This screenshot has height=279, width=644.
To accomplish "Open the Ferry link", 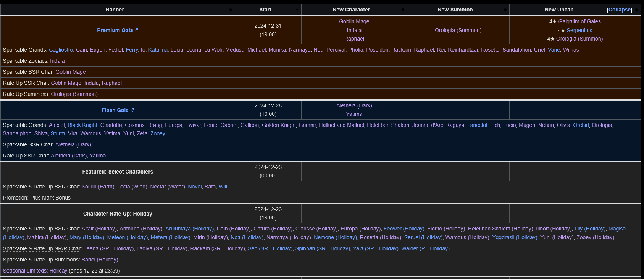I will click(132, 50).
